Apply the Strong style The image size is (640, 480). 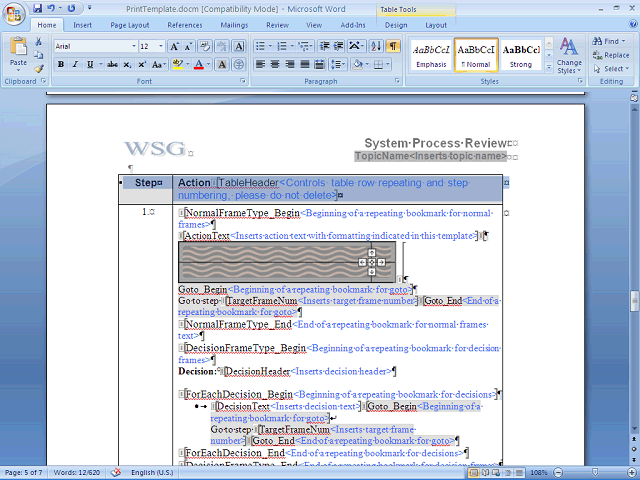click(521, 56)
